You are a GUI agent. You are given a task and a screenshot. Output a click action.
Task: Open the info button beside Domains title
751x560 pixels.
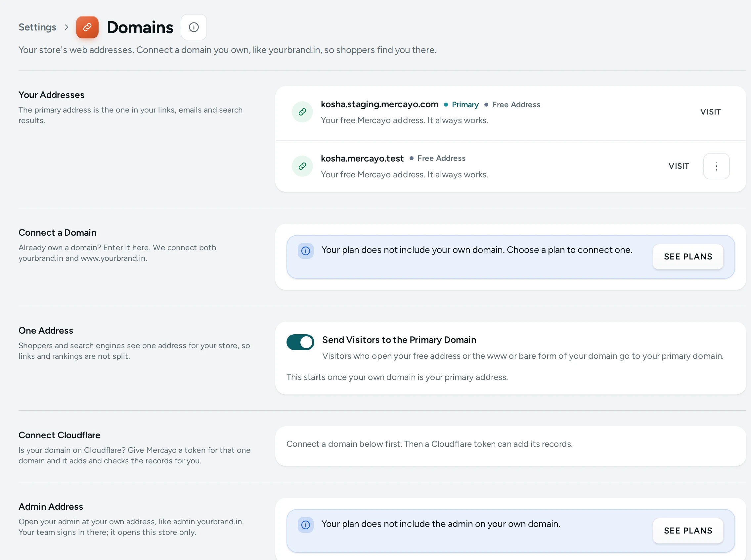194,27
